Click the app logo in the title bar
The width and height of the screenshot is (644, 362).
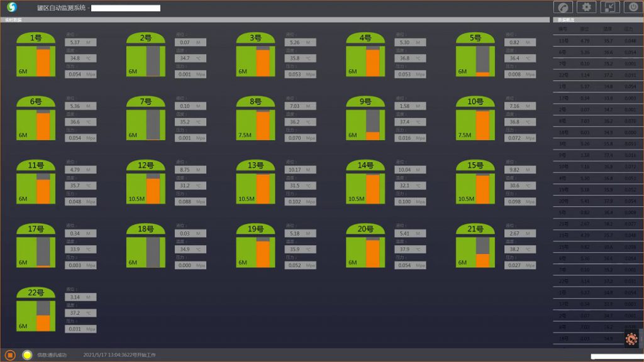click(12, 8)
